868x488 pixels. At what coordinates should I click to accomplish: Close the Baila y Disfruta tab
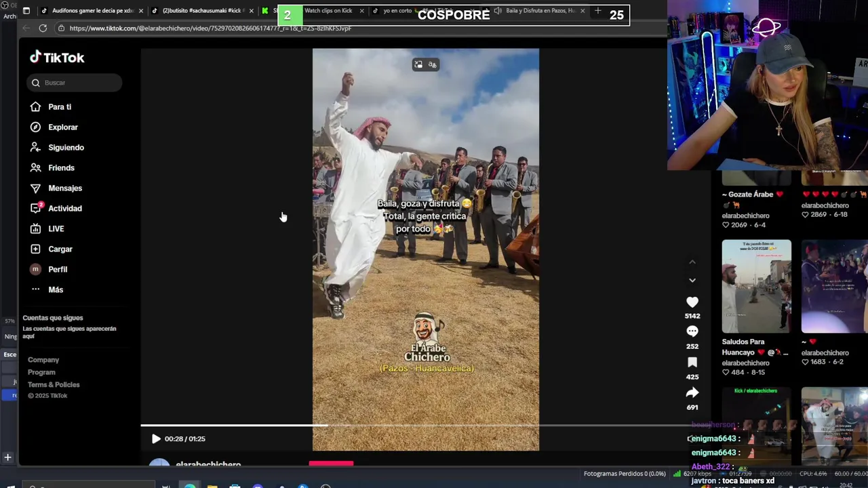coord(583,11)
